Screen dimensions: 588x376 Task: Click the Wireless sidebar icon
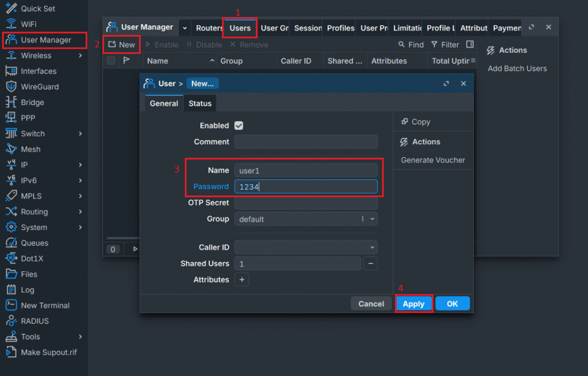[11, 56]
